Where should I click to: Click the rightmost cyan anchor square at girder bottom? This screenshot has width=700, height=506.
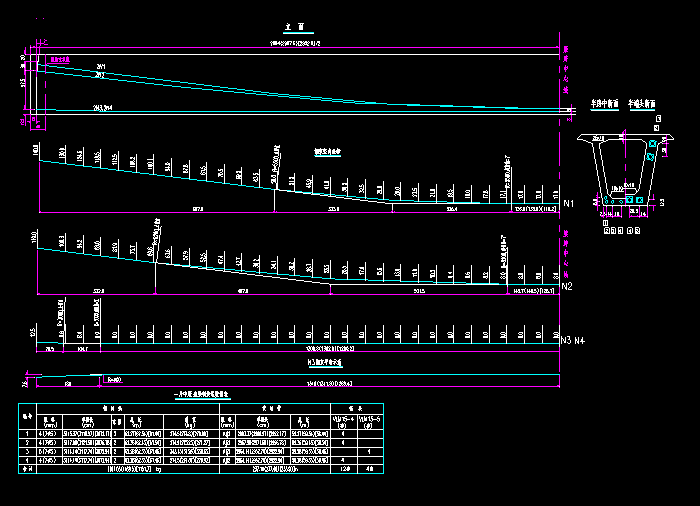coord(640,199)
